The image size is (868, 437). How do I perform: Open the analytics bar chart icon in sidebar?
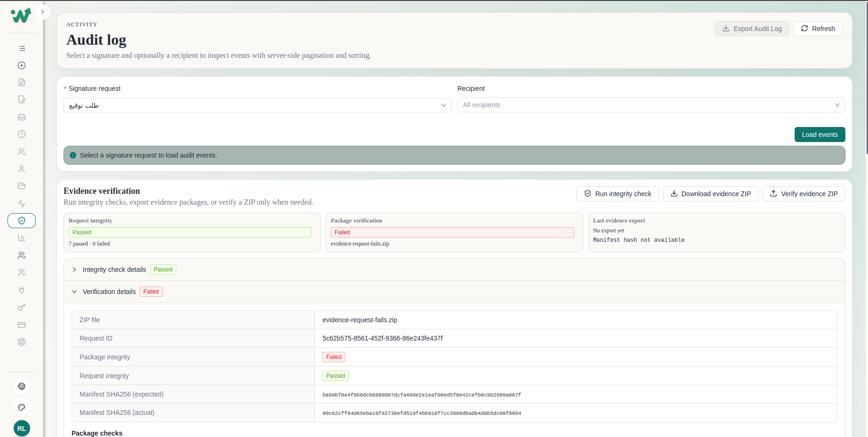click(x=22, y=238)
